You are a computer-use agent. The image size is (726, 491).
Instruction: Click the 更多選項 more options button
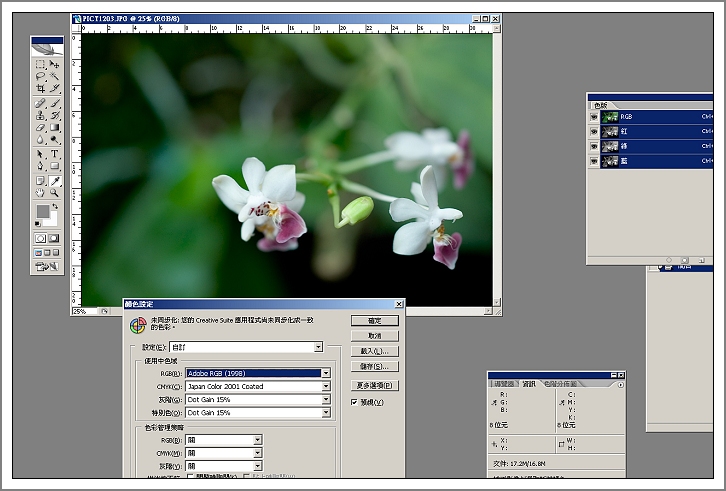(375, 385)
